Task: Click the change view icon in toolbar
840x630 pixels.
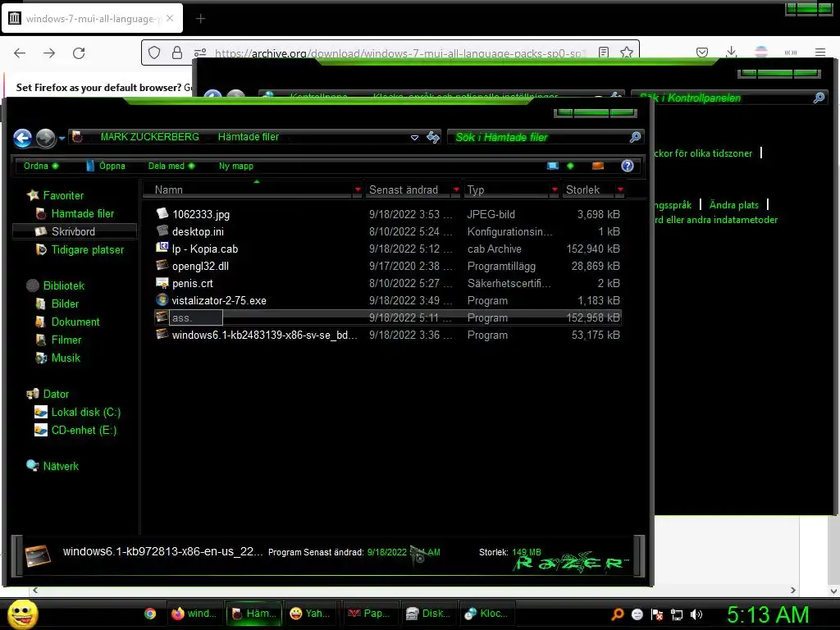Action: click(x=553, y=166)
